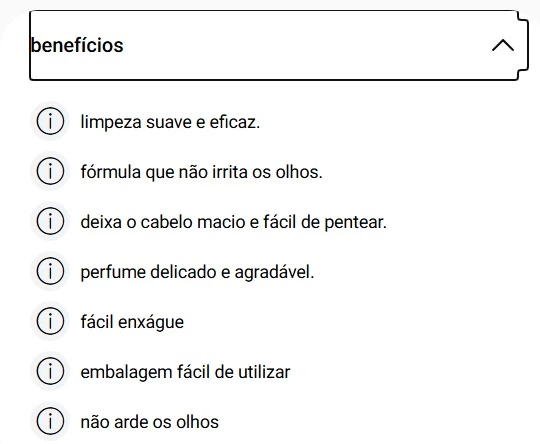Click info icon beside embalagem fácil de utilizar
The width and height of the screenshot is (540, 444).
pyautogui.click(x=50, y=371)
